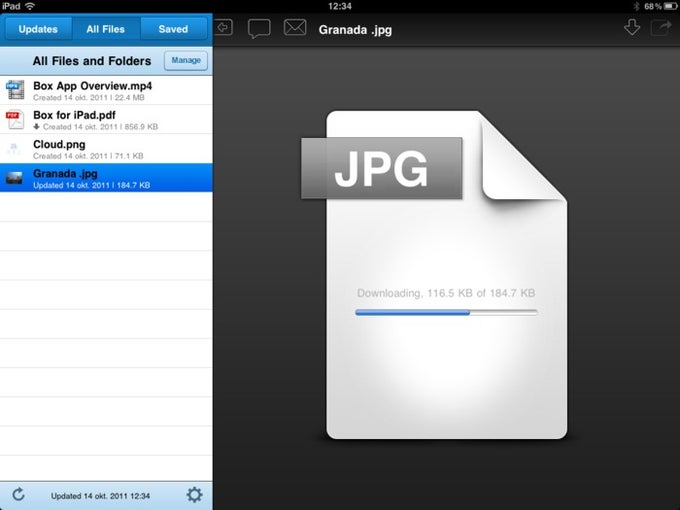
Task: Tap the fullscreen toggle icon beside comment
Action: point(224,28)
